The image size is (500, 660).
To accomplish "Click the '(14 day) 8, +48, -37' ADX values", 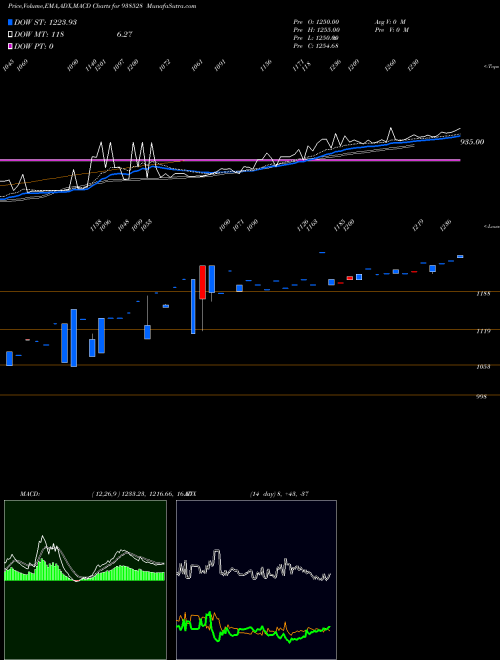I will coord(279,494).
